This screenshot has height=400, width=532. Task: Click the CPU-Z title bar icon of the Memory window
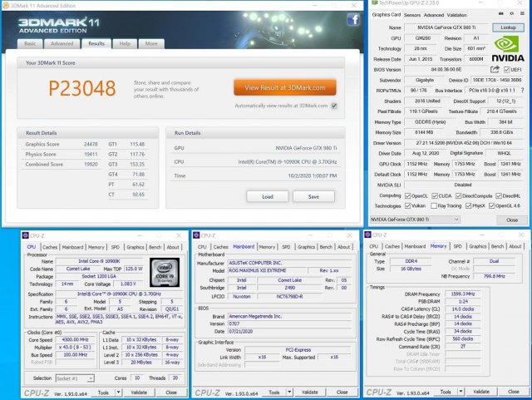(x=367, y=235)
